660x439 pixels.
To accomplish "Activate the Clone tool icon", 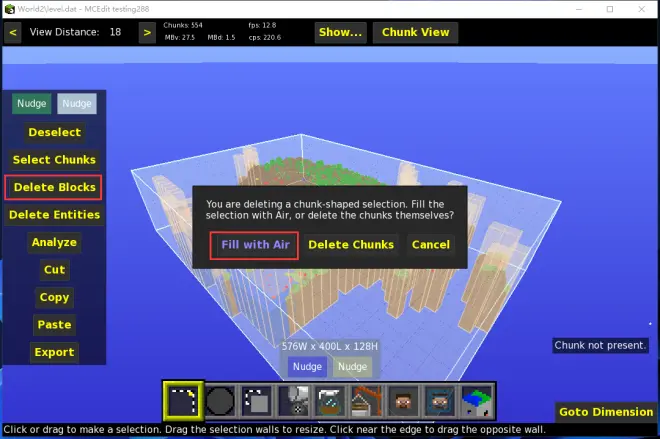I will point(257,401).
